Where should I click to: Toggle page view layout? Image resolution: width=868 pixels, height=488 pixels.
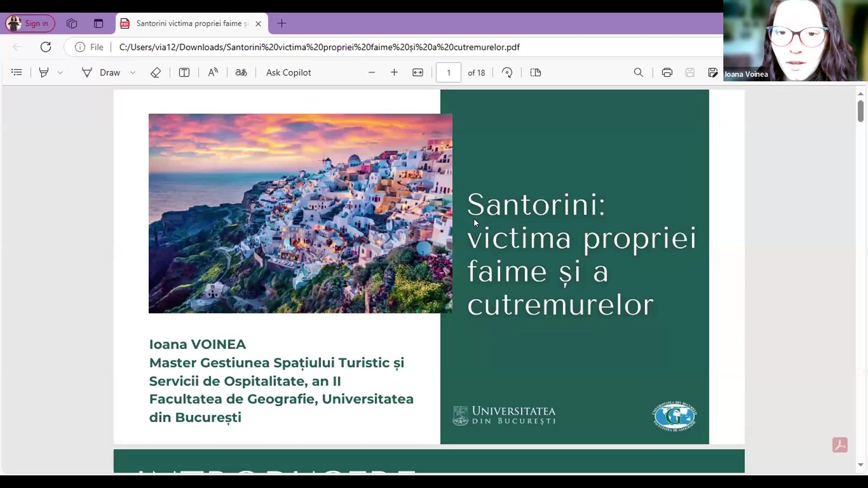click(536, 72)
